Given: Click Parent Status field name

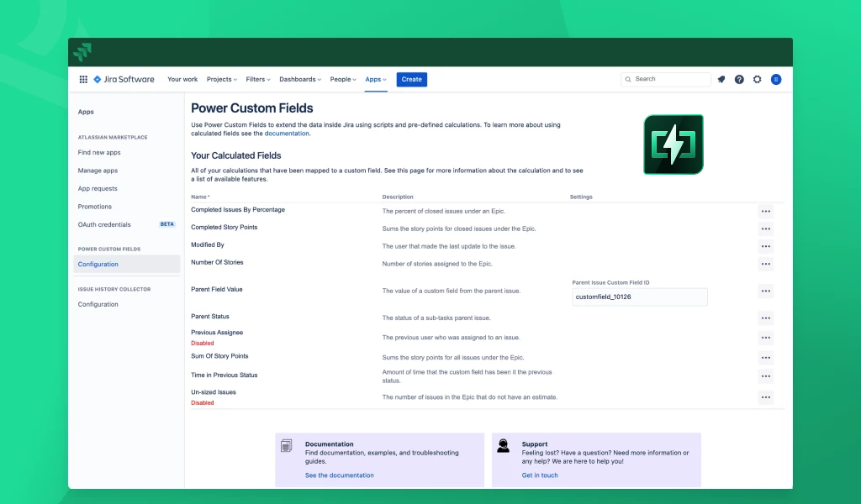Looking at the screenshot, I should (x=210, y=317).
